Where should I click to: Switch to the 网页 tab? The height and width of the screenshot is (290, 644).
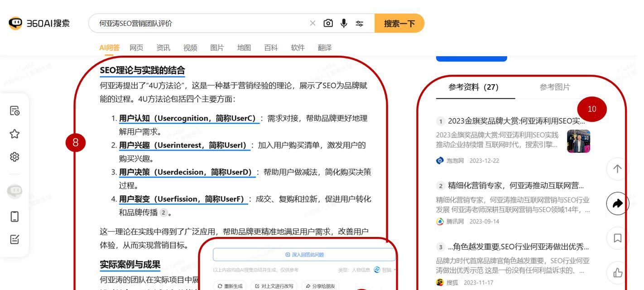(136, 48)
